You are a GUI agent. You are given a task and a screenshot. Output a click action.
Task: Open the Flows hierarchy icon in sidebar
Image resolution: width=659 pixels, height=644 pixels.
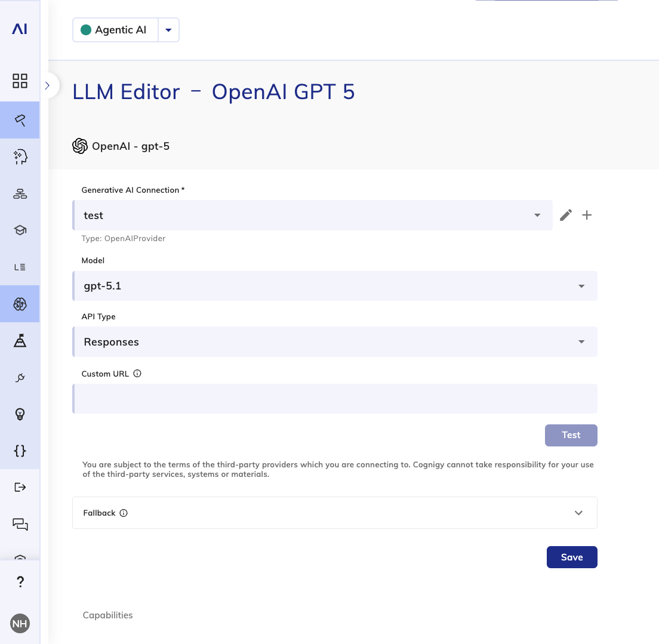pyautogui.click(x=20, y=194)
